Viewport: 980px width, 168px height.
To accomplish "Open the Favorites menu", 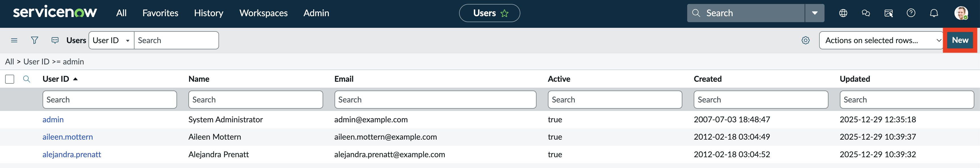I will (160, 13).
